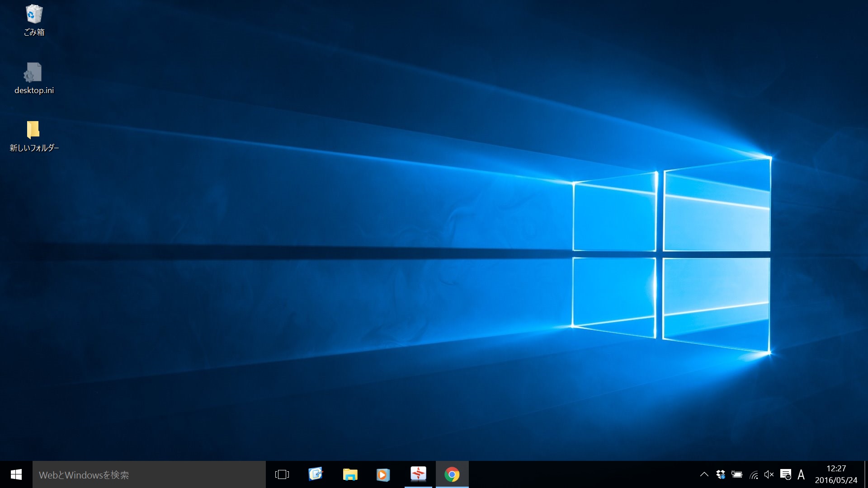Open Task View from the taskbar
Screen dimensions: 868x488
pos(282,474)
